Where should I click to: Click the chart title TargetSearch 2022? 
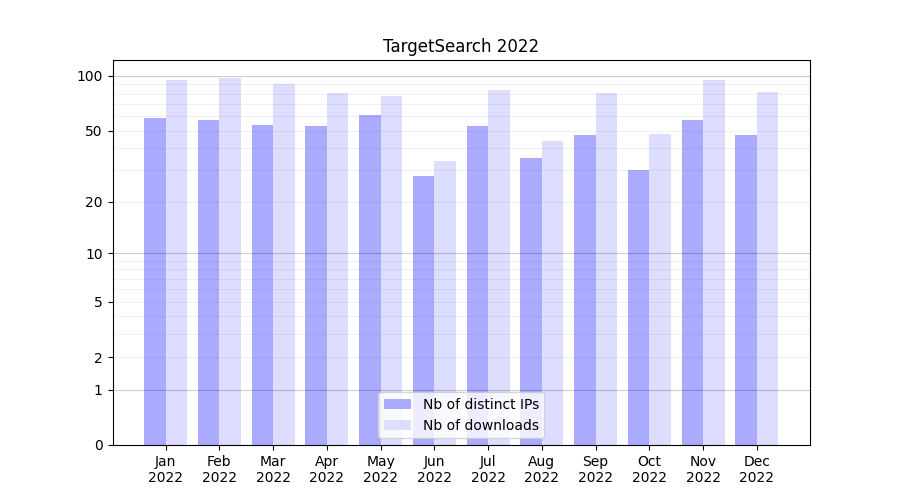[x=461, y=46]
